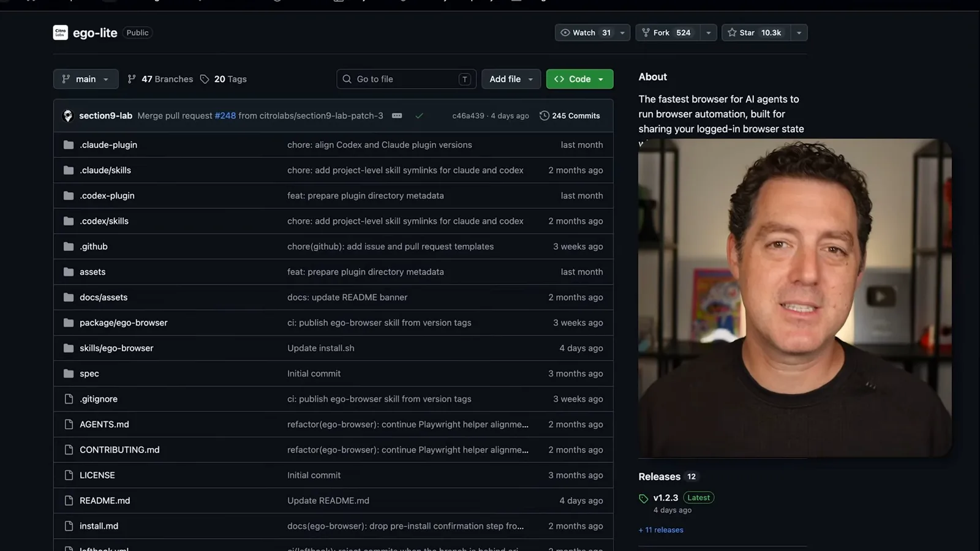This screenshot has height=551, width=980.
Task: Click the folder icon beside docs/assets
Action: (69, 298)
